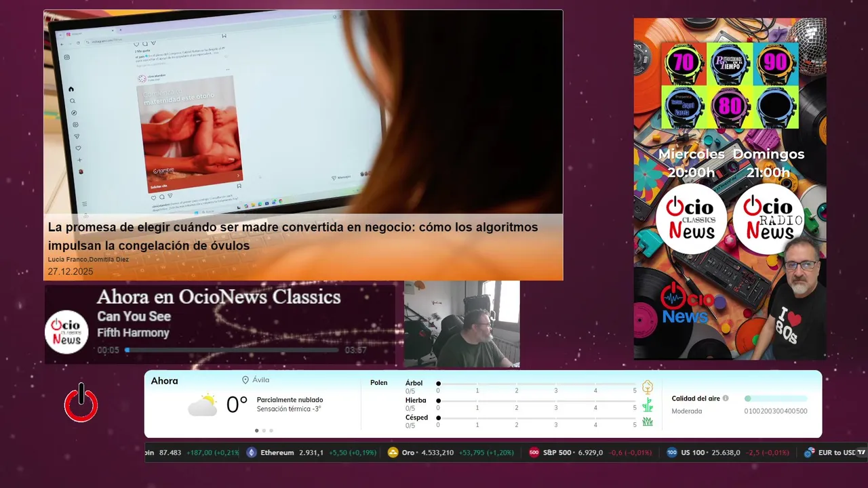Click the OcioNews logo at poster bottom
This screenshot has width=868, height=488.
(688, 304)
